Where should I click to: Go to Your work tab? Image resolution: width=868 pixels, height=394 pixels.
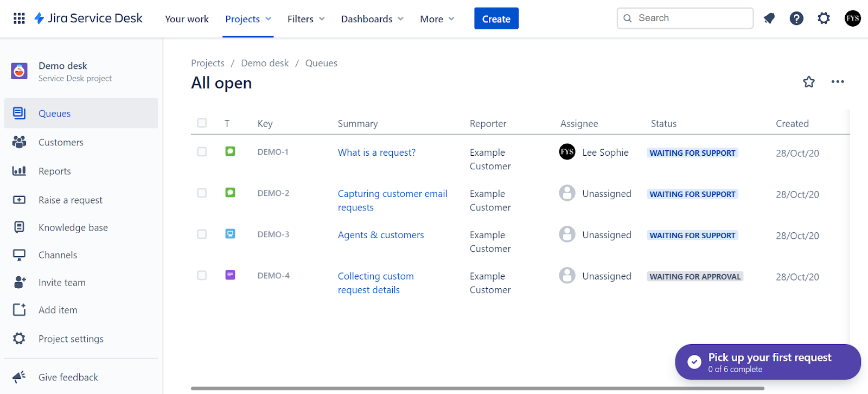click(x=187, y=19)
